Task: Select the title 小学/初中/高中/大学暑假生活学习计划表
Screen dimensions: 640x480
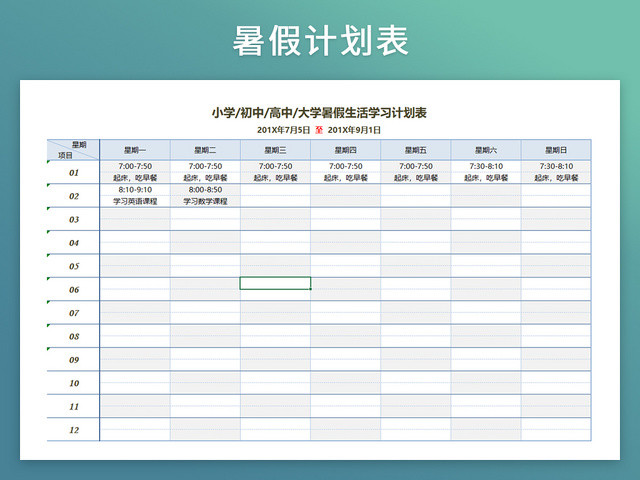Action: [x=319, y=113]
